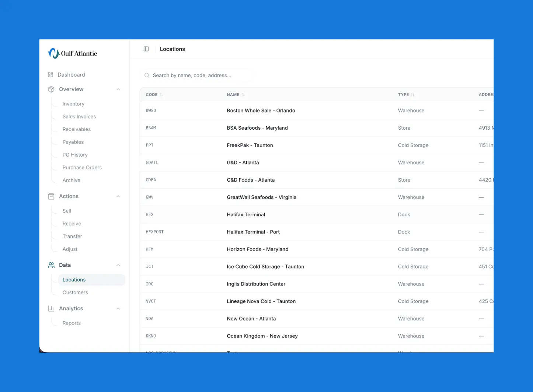Select Ice Cube Cold Storage - Taunton

pyautogui.click(x=317, y=266)
